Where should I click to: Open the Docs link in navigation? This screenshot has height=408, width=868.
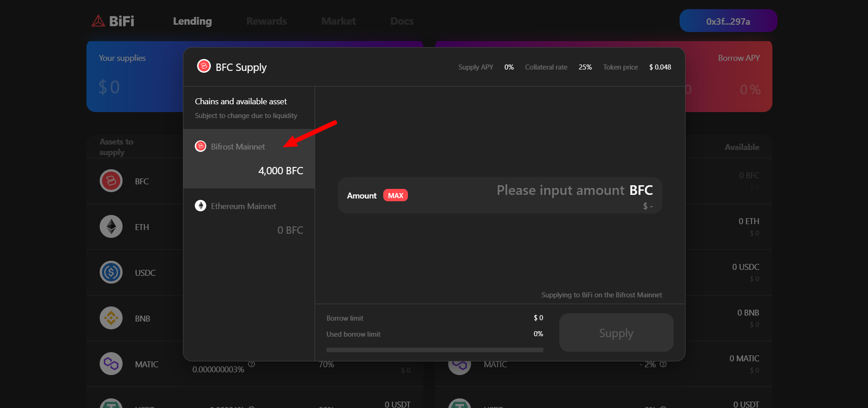click(402, 21)
